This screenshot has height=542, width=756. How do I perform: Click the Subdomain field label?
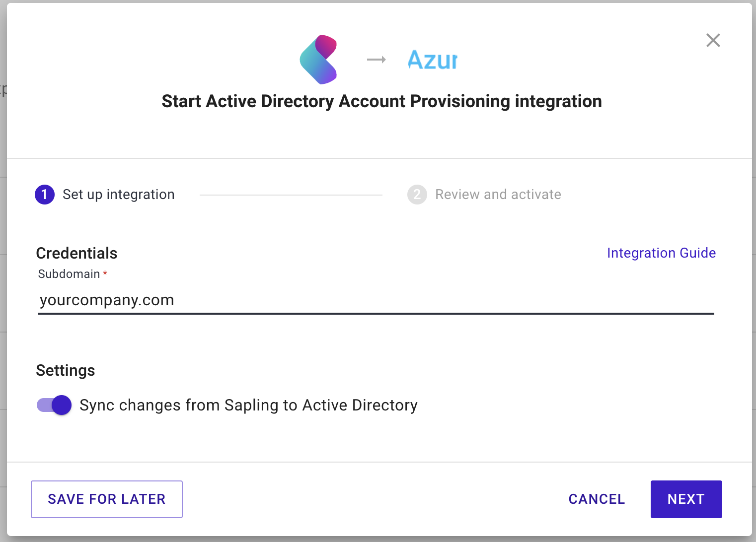point(69,274)
